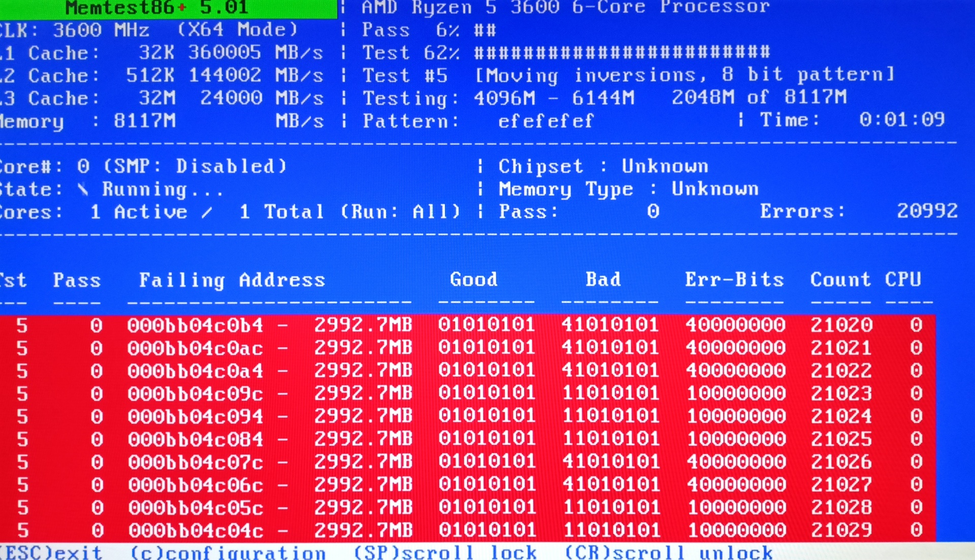
Task: Click the (ESC)exit option
Action: click(51, 552)
